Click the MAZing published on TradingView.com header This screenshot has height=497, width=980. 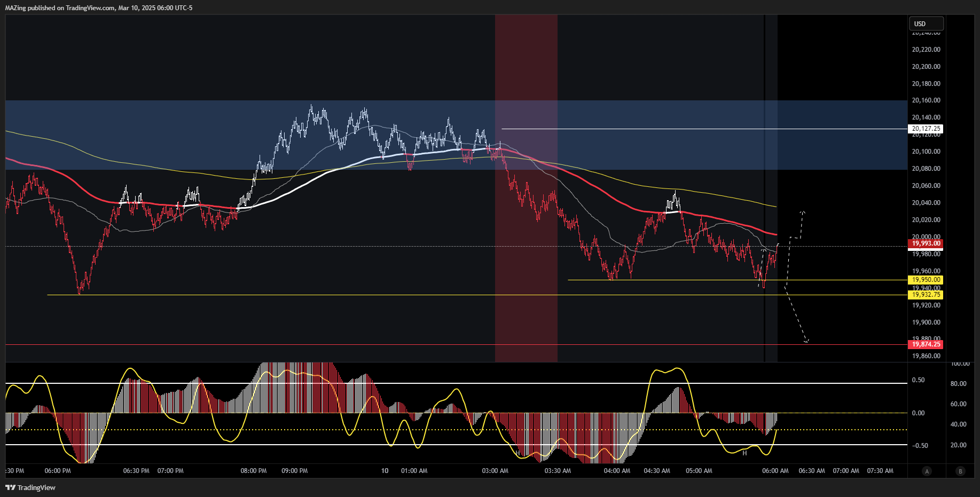coord(99,7)
